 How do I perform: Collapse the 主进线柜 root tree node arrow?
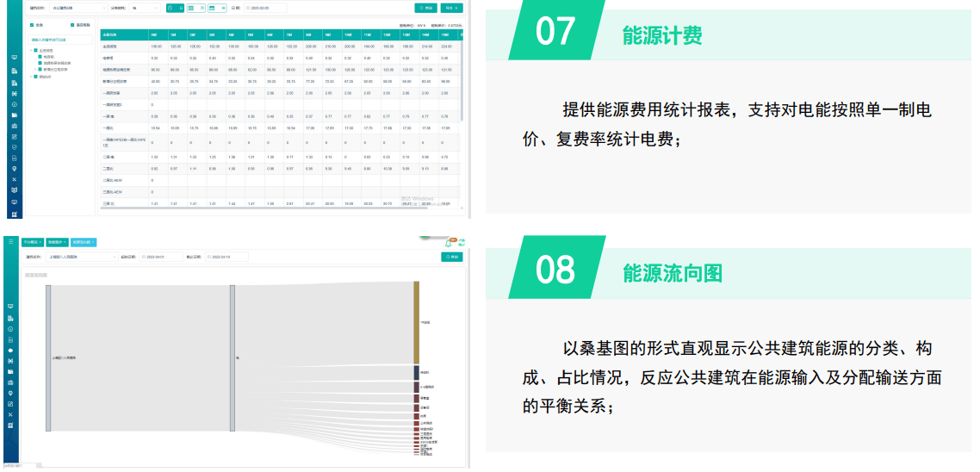pos(31,50)
